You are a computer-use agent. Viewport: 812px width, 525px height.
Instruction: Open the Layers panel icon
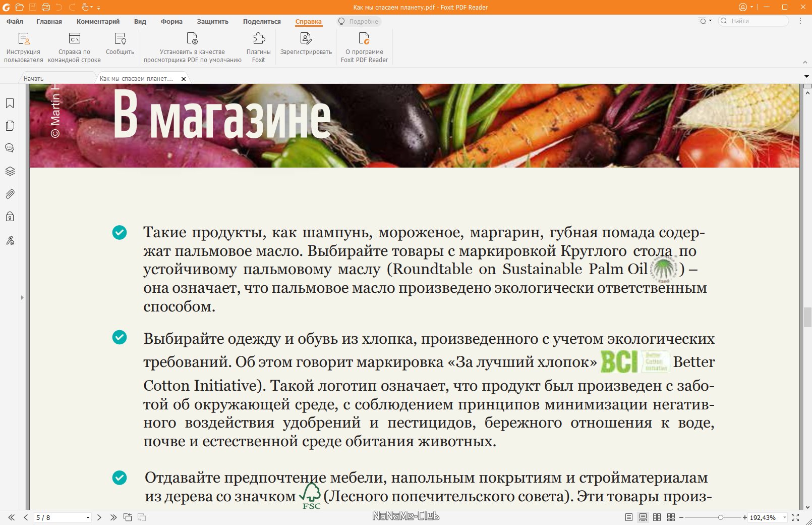click(10, 171)
